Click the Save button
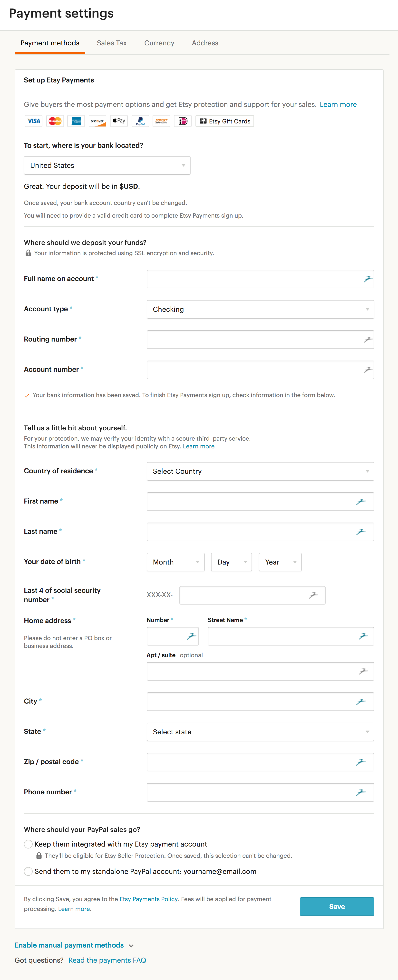 (x=337, y=907)
